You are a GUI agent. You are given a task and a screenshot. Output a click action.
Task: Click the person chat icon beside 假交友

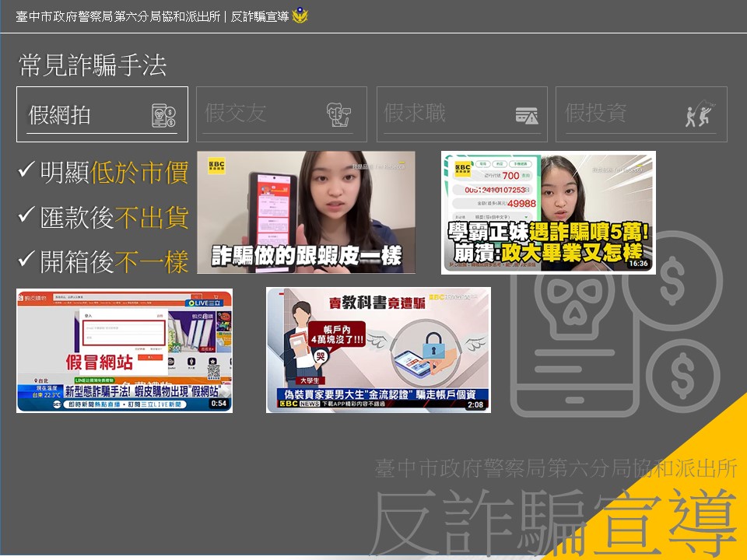[x=338, y=114]
